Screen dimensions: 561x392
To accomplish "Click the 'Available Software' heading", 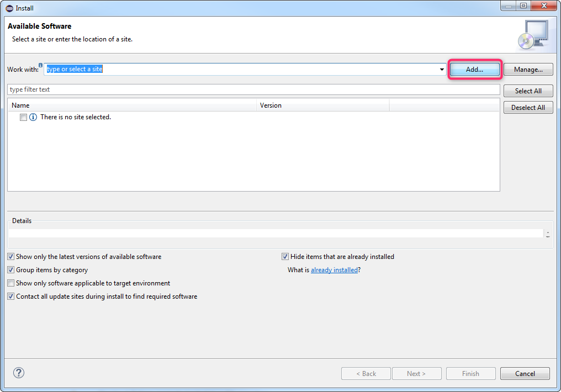I will 39,26.
